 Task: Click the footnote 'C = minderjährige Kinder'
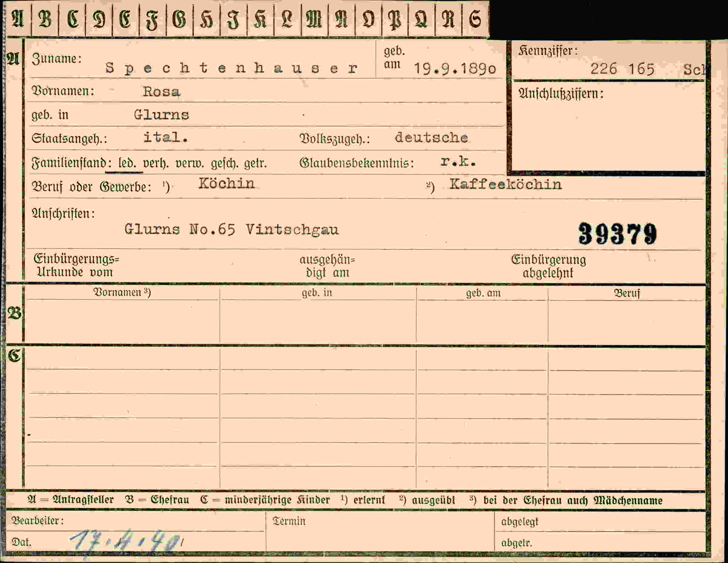tap(265, 500)
